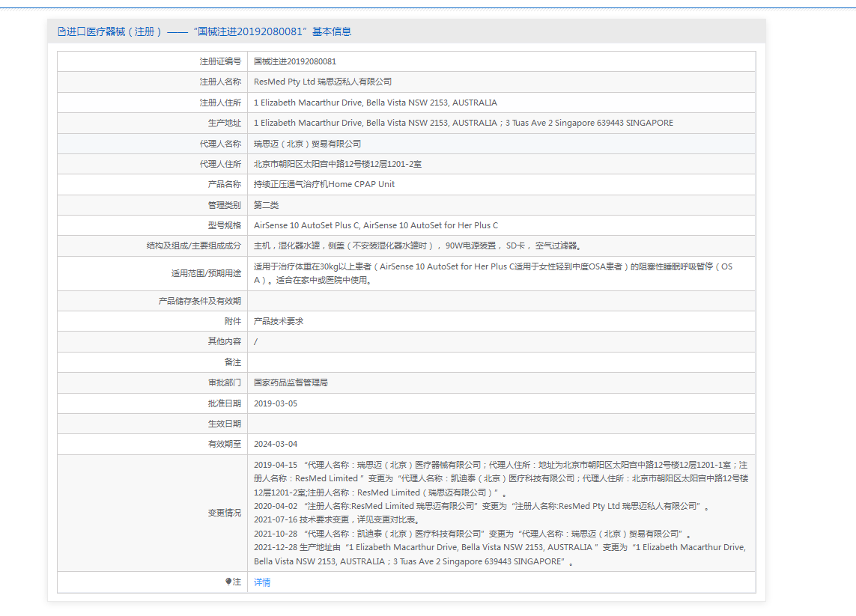Click the 2021-12-28 生产地址 change entry
This screenshot has width=856, height=616.
coord(500,555)
